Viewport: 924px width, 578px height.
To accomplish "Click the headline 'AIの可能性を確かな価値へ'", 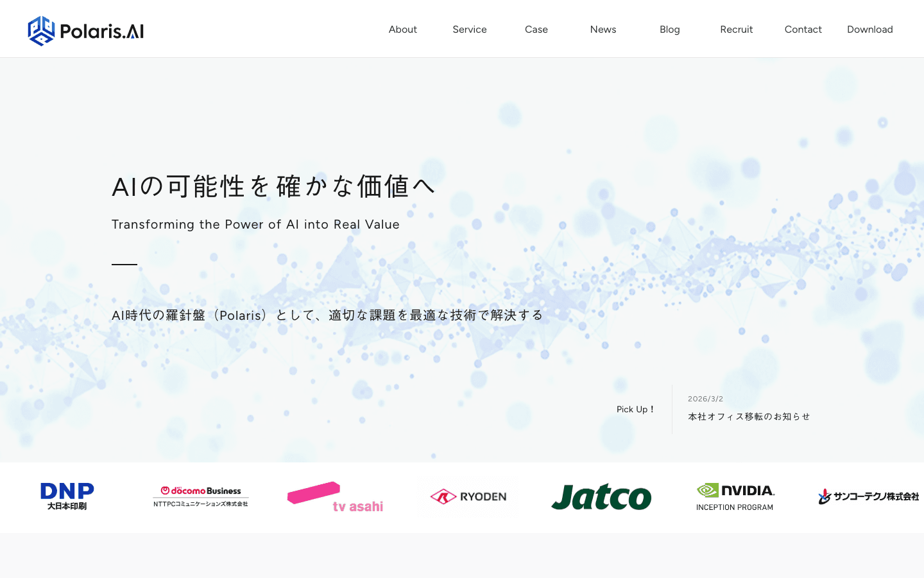I will coord(274,187).
